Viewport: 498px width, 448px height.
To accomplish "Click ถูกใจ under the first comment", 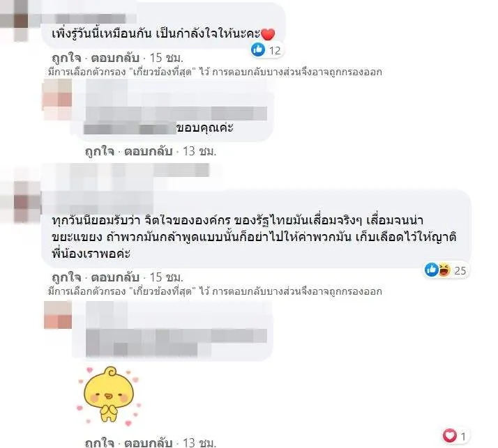I will coord(66,58).
